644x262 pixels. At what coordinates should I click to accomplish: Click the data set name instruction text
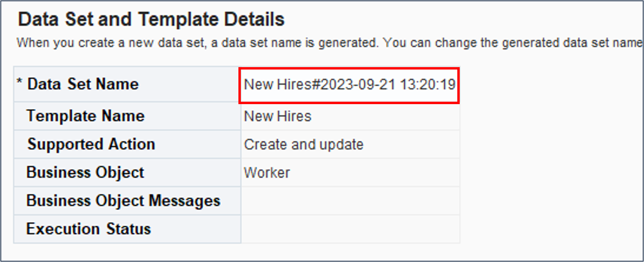click(308, 42)
